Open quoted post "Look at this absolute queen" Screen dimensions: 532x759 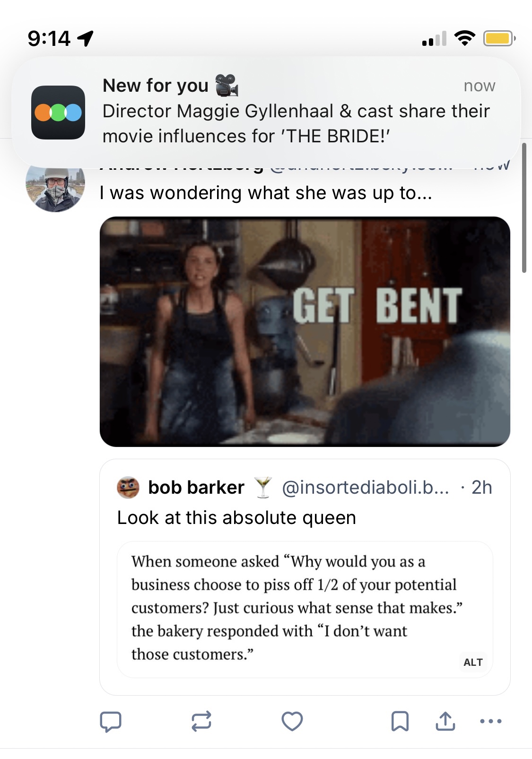[x=236, y=518]
